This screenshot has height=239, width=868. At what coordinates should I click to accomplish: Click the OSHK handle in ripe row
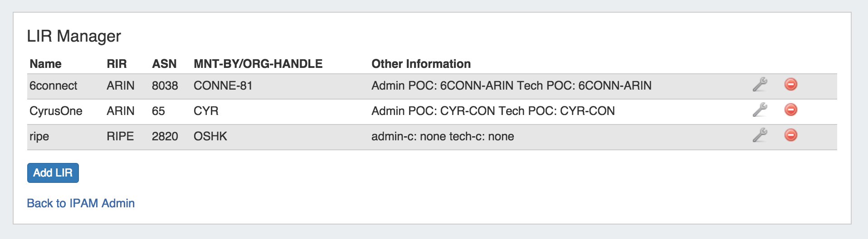pyautogui.click(x=210, y=136)
